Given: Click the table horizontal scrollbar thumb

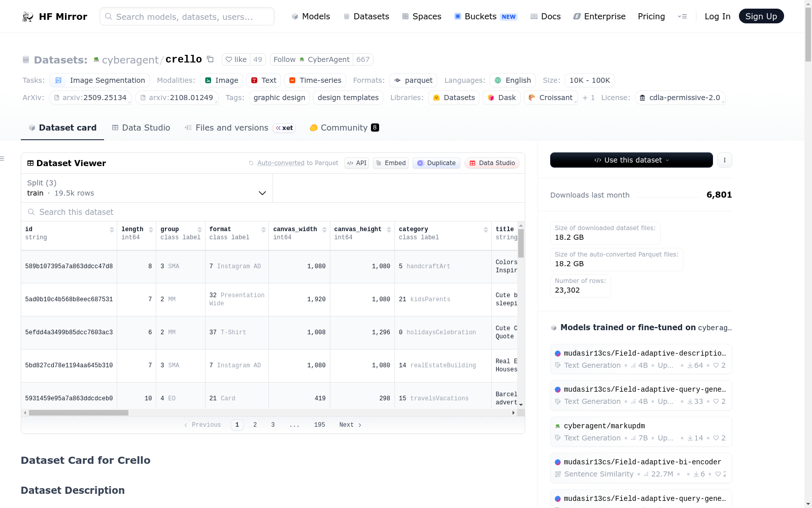Looking at the screenshot, I should [79, 413].
